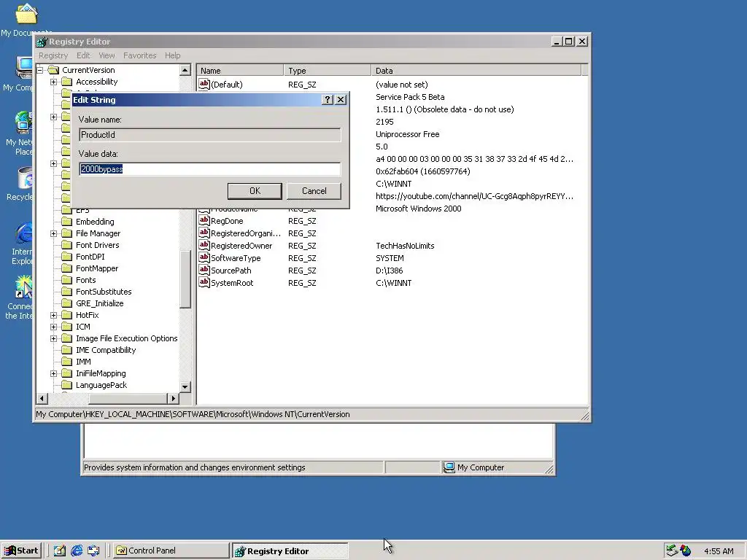Click the tree pane vertical scrollbar thumb

[x=185, y=279]
